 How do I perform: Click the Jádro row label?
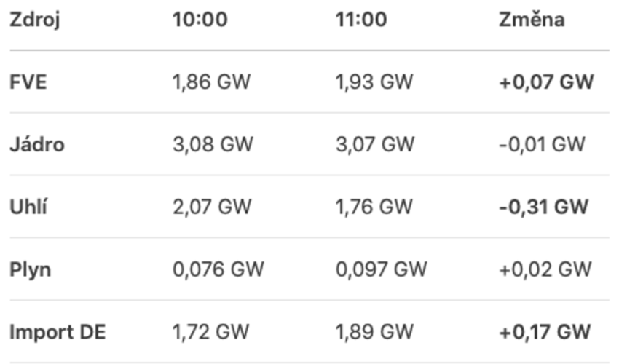click(x=36, y=144)
